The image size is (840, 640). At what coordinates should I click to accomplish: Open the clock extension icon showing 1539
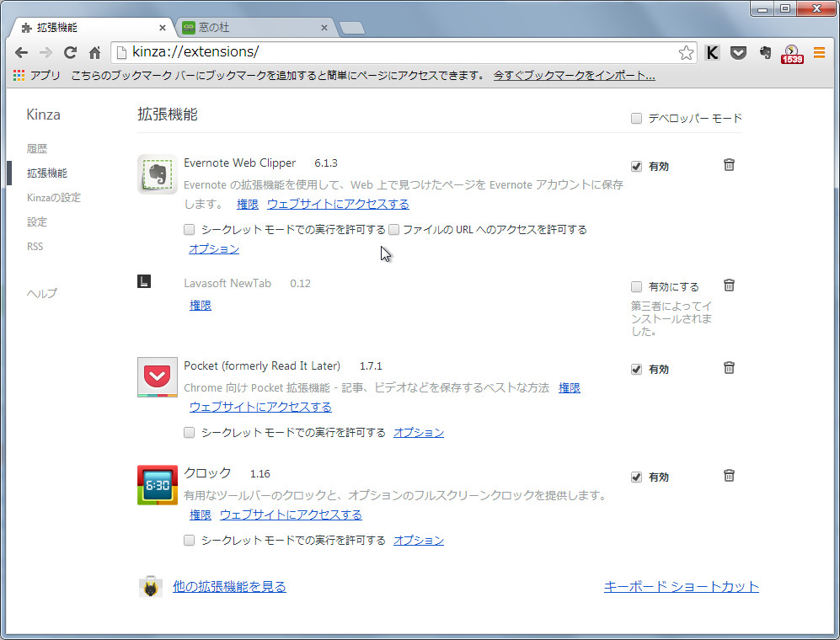click(x=791, y=52)
